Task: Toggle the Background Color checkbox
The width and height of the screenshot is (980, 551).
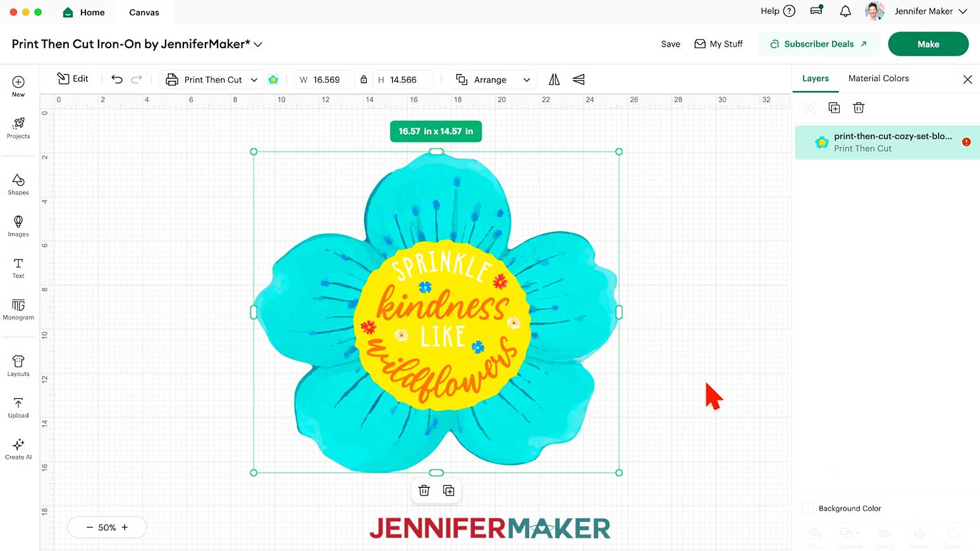Action: pos(807,508)
